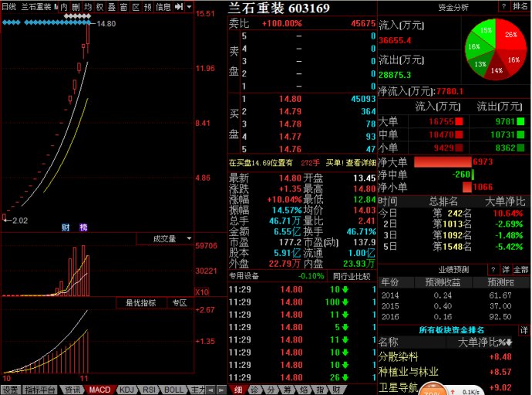Screen dimensions: 532x395
Task: Sort by 大单净比% column header
Action: pyautogui.click(x=484, y=343)
